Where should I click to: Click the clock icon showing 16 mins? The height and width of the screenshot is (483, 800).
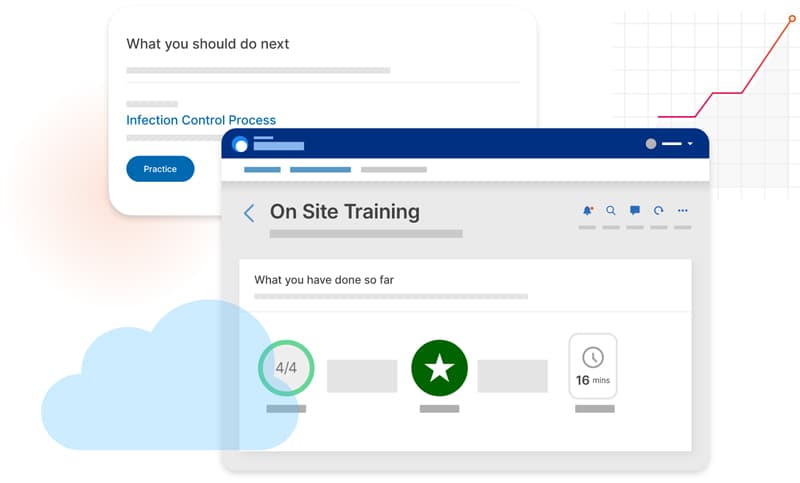pyautogui.click(x=593, y=357)
